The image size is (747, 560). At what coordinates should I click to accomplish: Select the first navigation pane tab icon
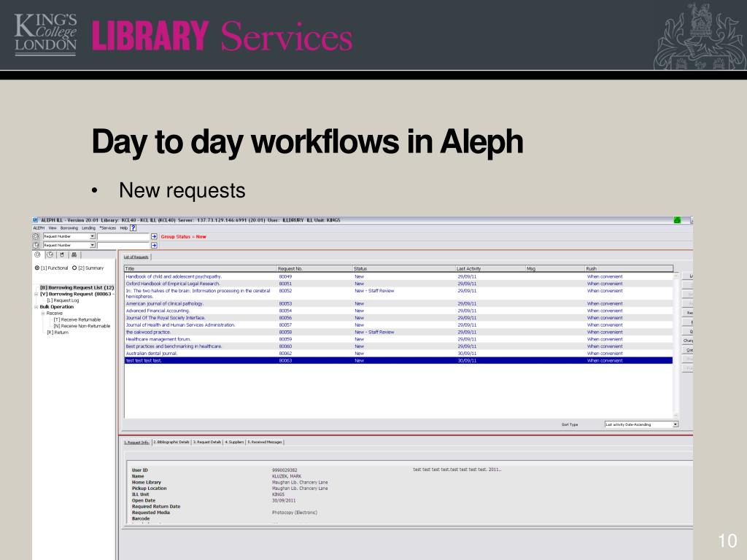pyautogui.click(x=37, y=254)
